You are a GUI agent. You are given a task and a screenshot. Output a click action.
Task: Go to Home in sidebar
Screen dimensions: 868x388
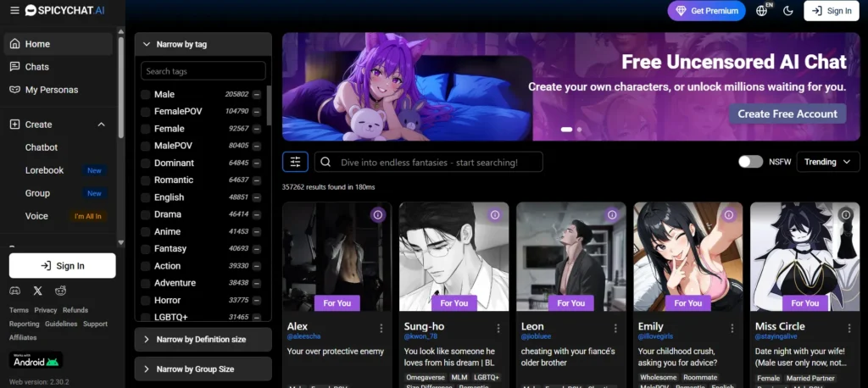(x=58, y=44)
